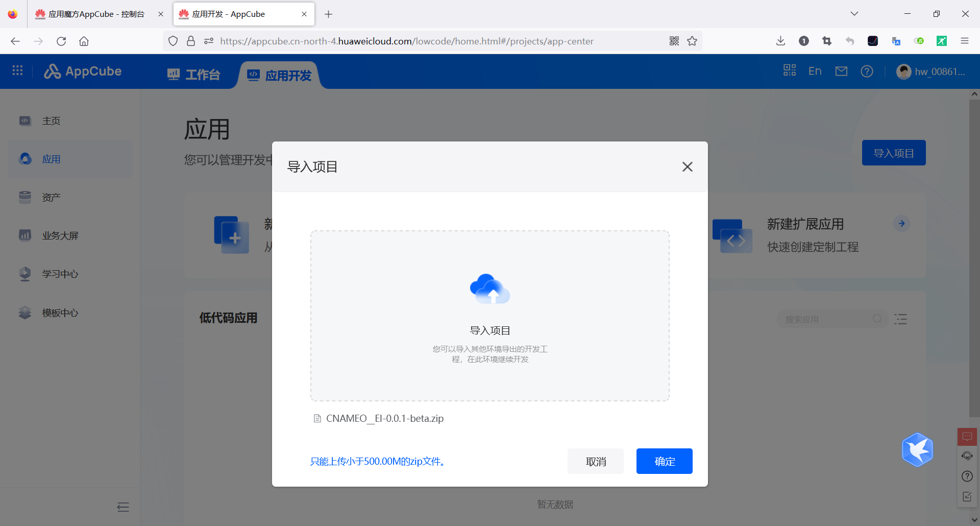Open help via the question mark icon

pyautogui.click(x=867, y=71)
